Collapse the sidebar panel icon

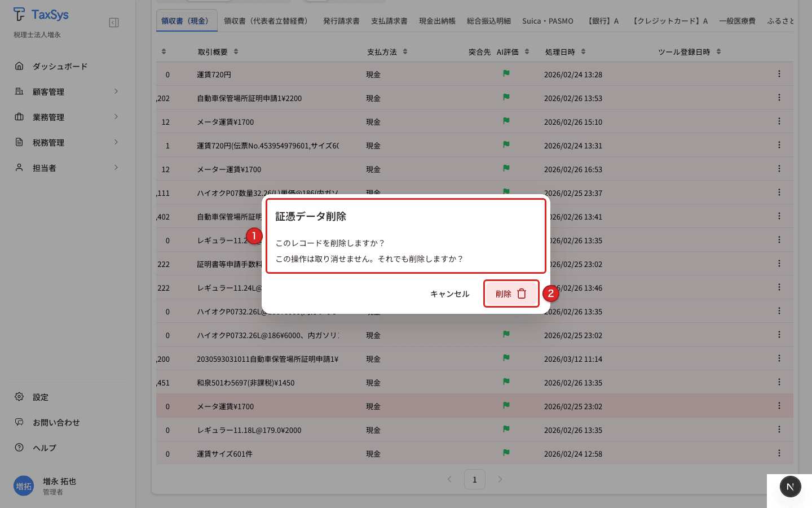(x=114, y=23)
